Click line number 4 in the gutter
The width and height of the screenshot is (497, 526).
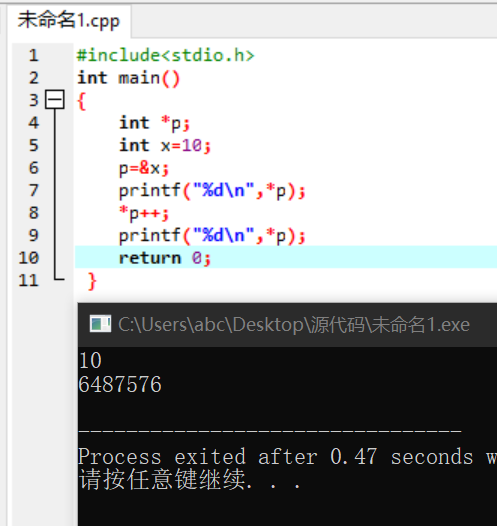34,123
